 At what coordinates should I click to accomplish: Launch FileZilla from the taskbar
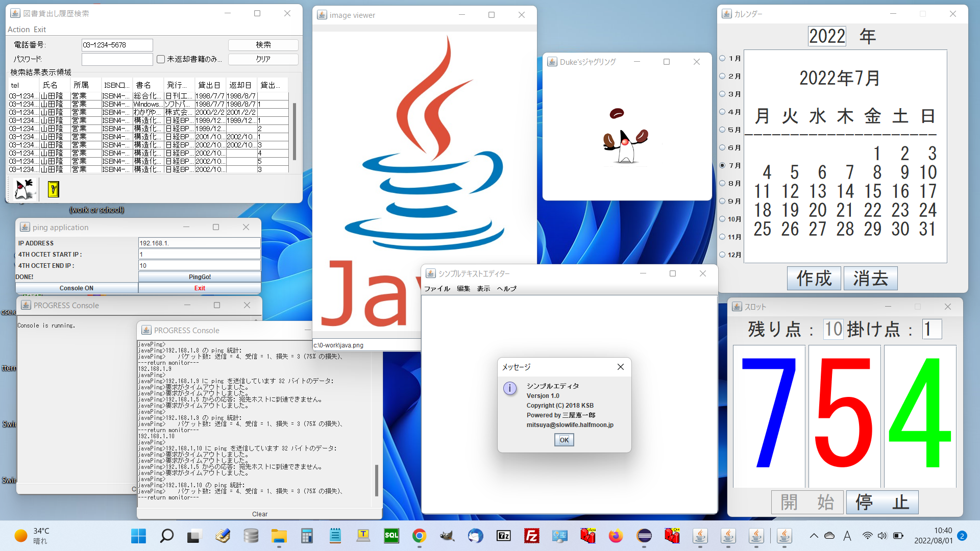(531, 536)
